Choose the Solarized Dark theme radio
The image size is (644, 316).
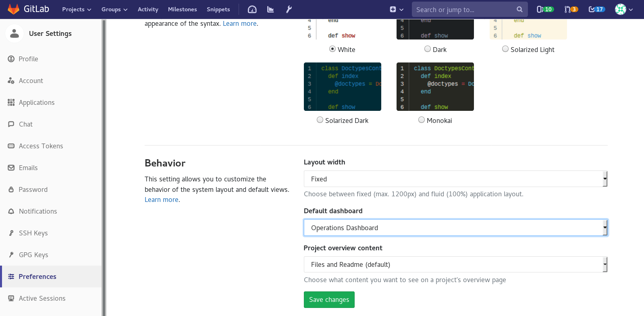click(320, 120)
